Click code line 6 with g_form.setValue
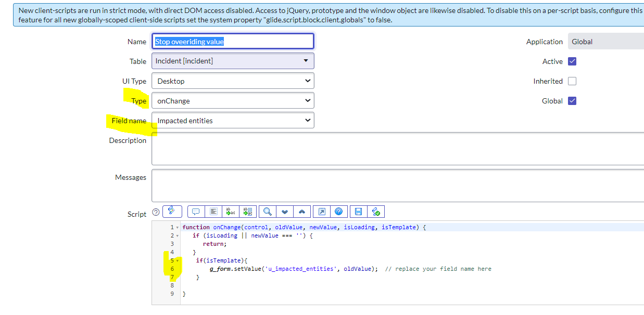Screen dimensions: 644x315 point(294,269)
